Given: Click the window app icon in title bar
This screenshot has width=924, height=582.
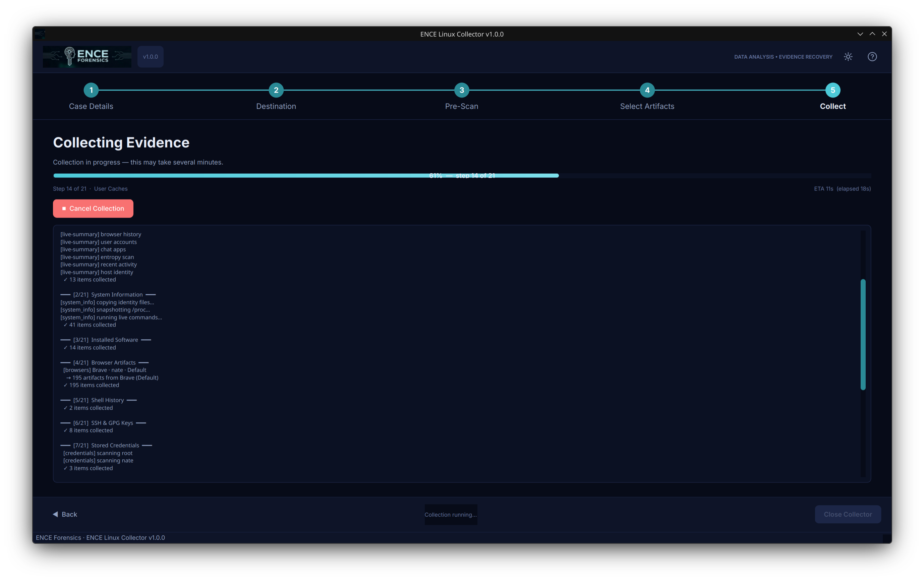Looking at the screenshot, I should click(40, 34).
